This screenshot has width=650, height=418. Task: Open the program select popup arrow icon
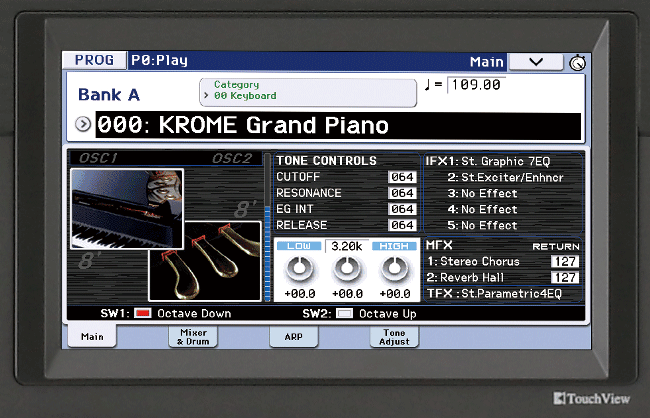coord(83,124)
